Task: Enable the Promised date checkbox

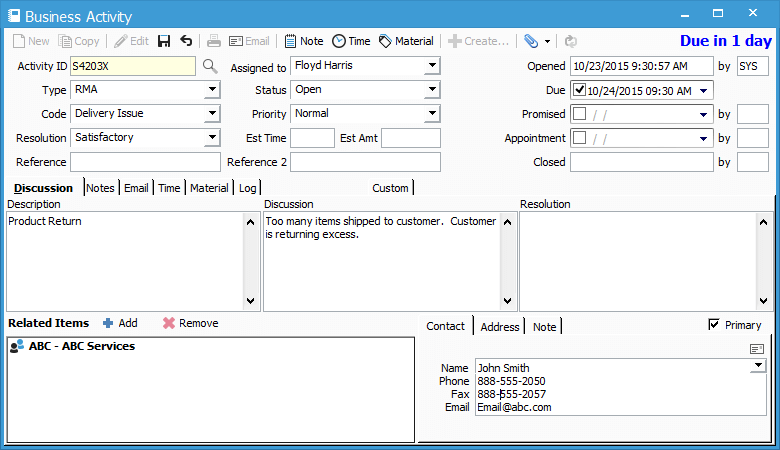Action: click(x=580, y=114)
